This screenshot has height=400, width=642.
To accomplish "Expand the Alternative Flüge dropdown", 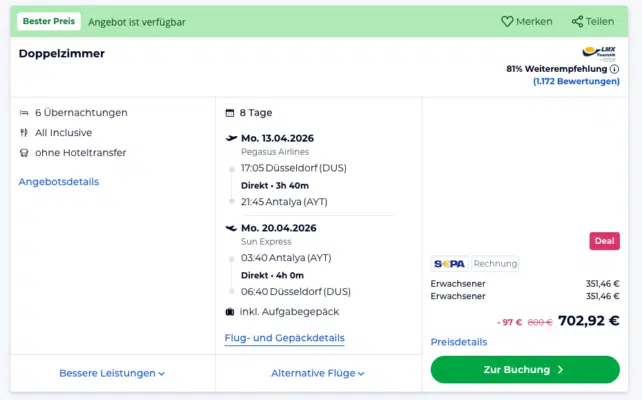I will 318,373.
